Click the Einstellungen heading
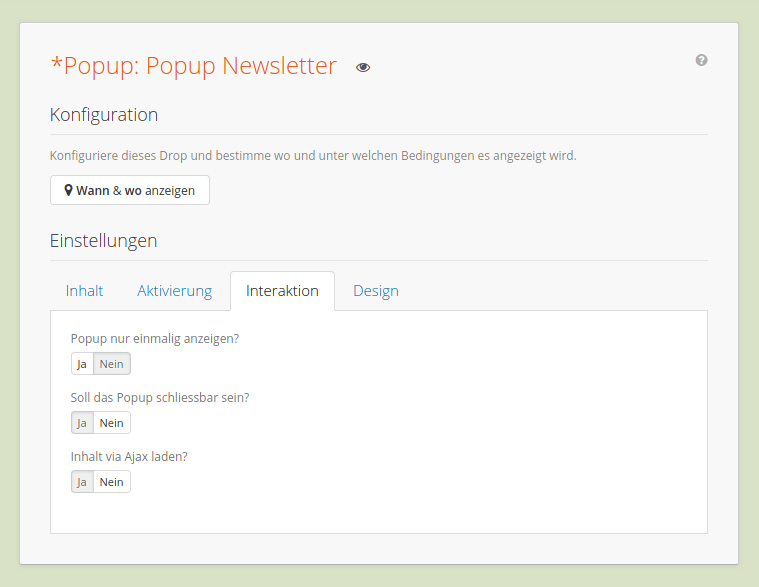Viewport: 759px width, 587px height. pos(104,241)
